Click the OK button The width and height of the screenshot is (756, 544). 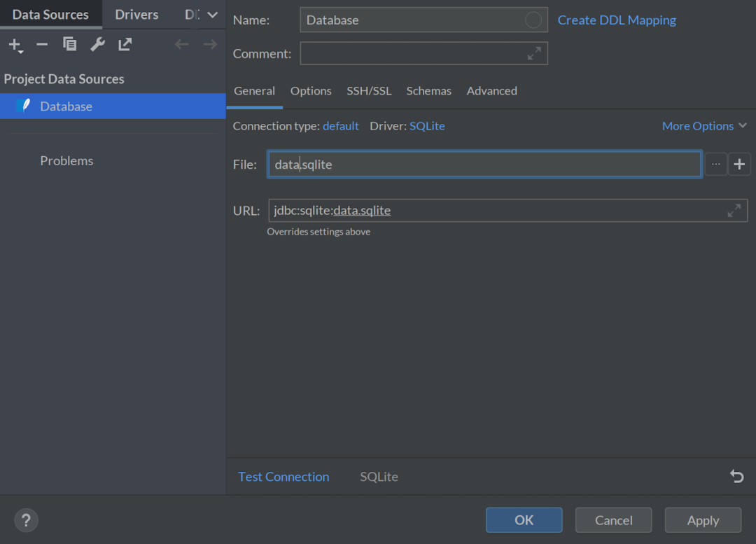point(524,520)
